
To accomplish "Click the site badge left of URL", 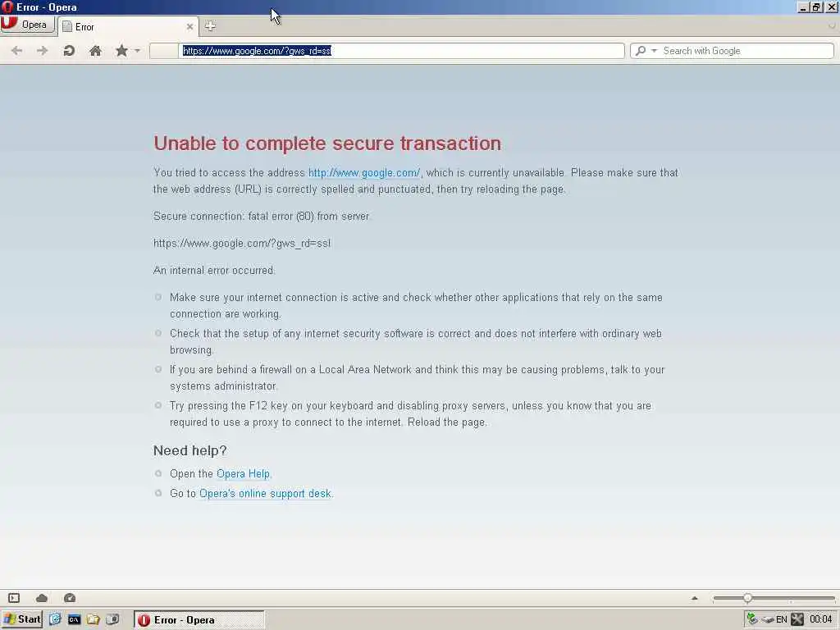I will click(164, 51).
